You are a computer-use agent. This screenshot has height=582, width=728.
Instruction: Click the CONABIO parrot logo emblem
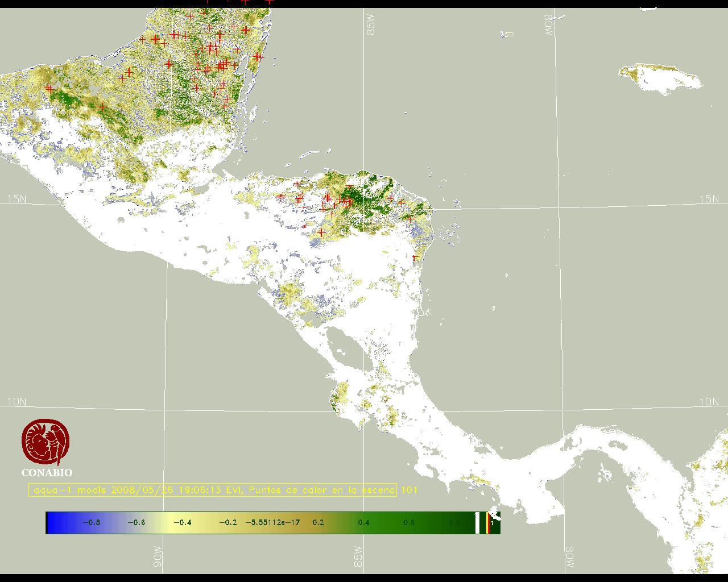46,442
